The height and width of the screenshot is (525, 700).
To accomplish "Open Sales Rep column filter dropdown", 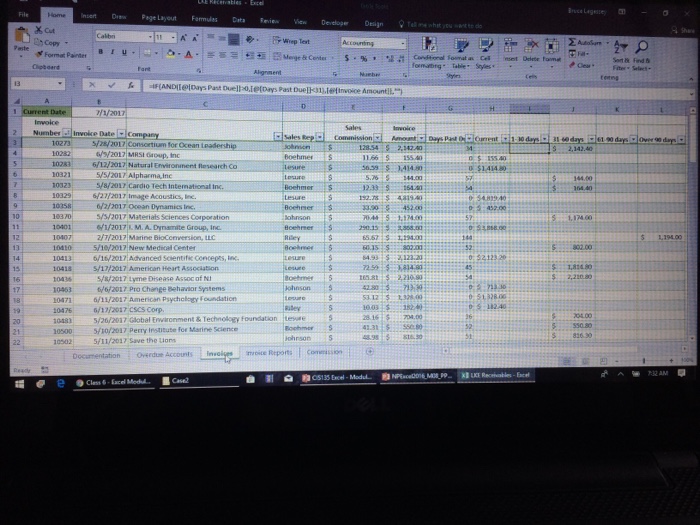I will click(320, 137).
